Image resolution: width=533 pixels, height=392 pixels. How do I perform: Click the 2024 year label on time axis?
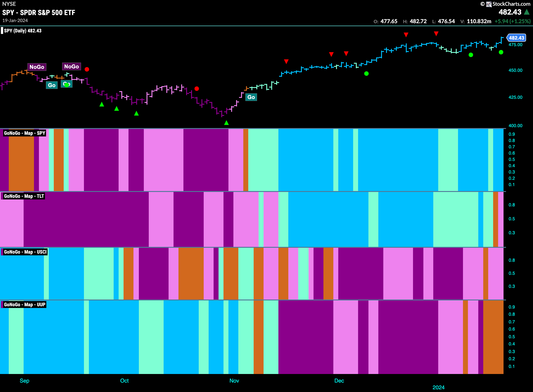pos(438,387)
